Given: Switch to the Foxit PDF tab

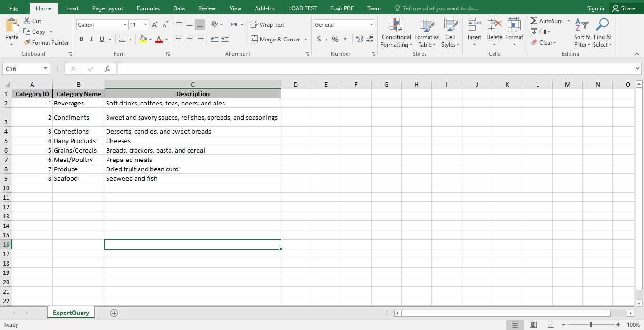Looking at the screenshot, I should [342, 8].
